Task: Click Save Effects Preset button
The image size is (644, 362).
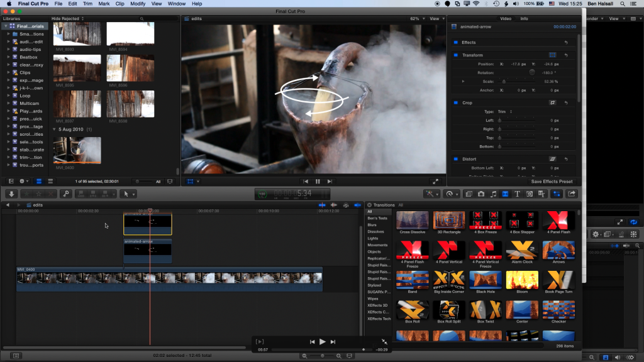Action: click(x=552, y=182)
